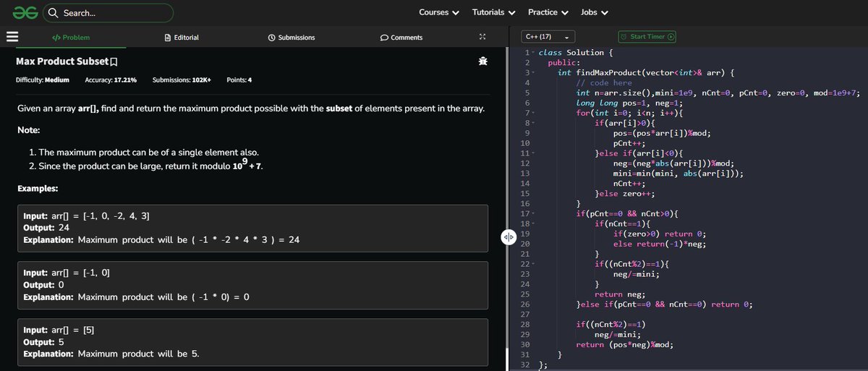Click the 'Difficulty: Medium' label
The width and height of the screenshot is (868, 371).
[43, 80]
